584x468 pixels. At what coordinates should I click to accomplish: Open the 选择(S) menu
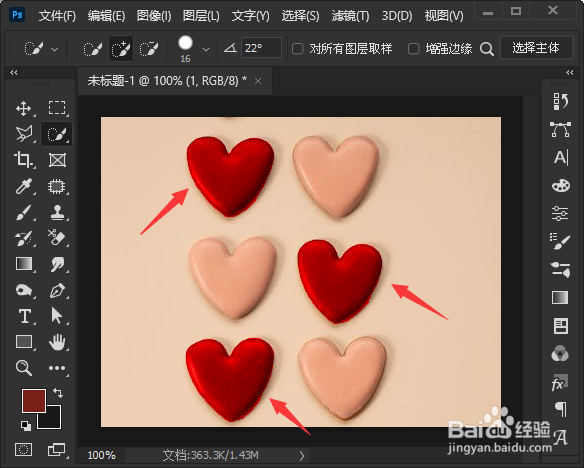click(300, 16)
